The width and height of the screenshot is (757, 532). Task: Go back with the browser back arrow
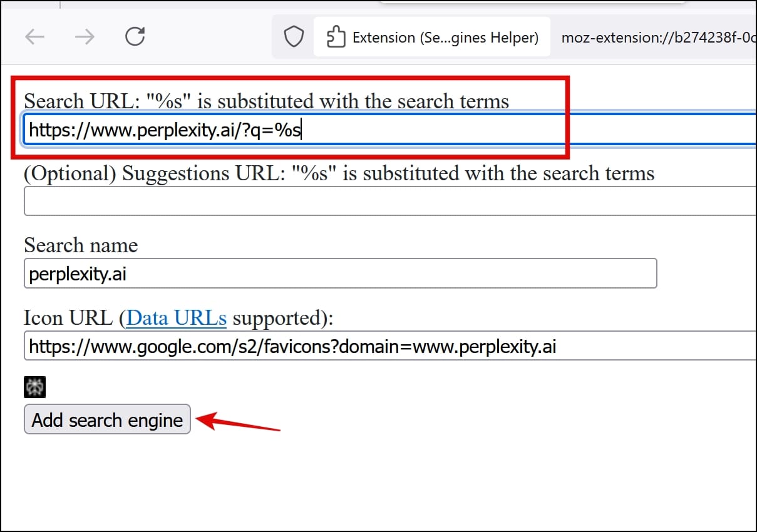coord(35,38)
